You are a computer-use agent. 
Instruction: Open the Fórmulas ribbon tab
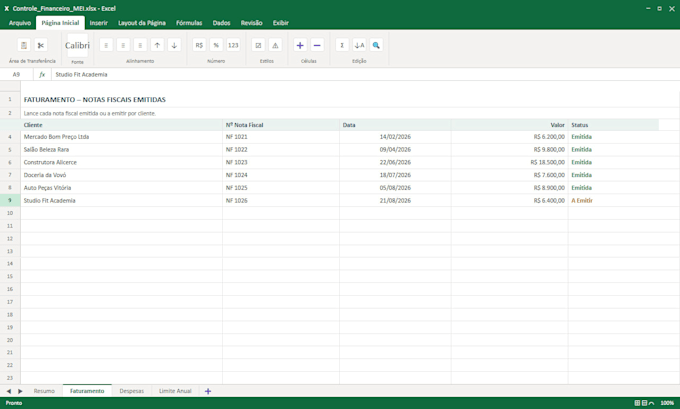tap(189, 23)
